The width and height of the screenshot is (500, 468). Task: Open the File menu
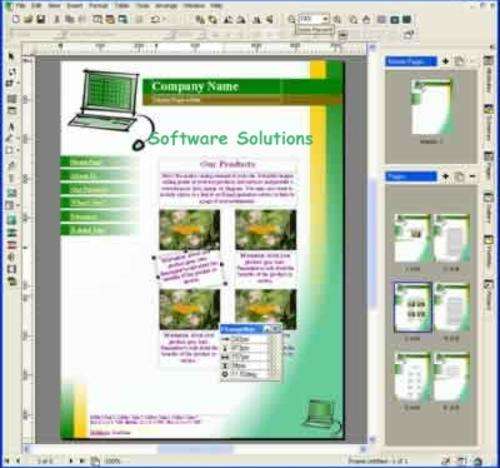(20, 6)
